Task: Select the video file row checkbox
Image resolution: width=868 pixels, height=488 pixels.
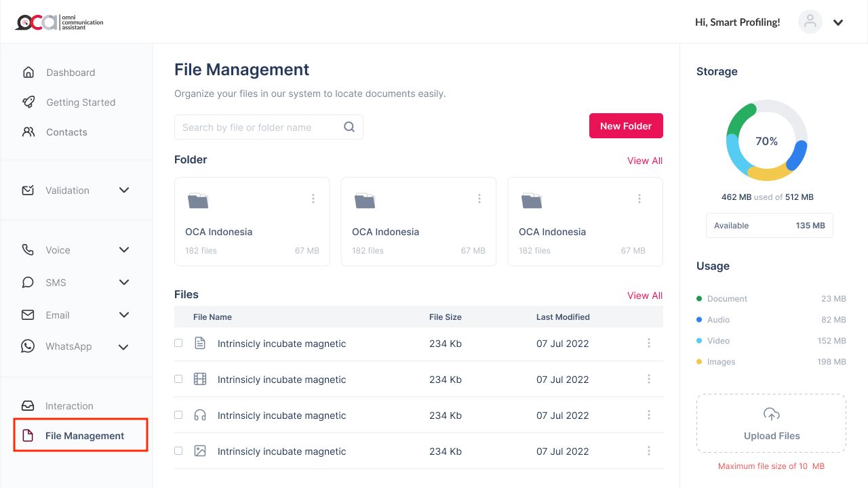Action: click(178, 379)
